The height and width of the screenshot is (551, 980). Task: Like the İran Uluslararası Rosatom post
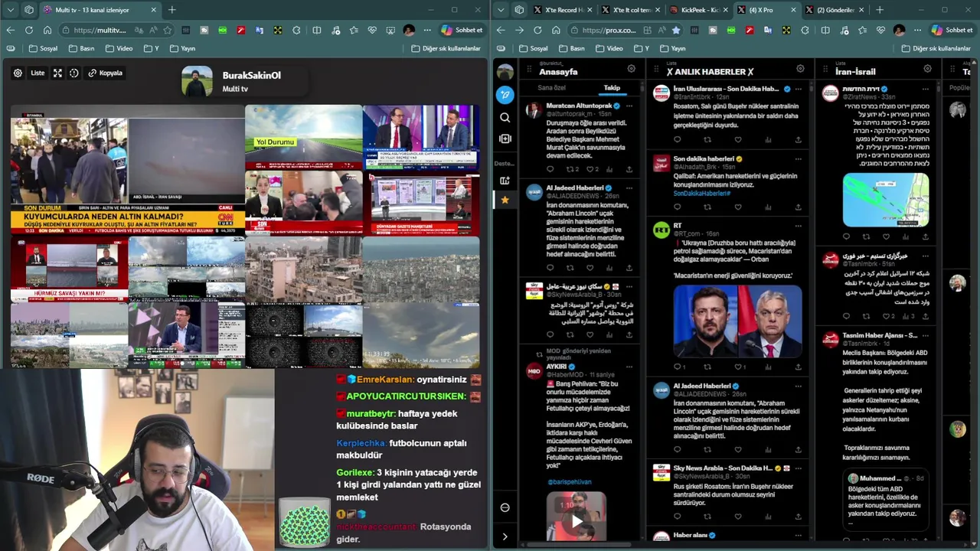pos(738,140)
